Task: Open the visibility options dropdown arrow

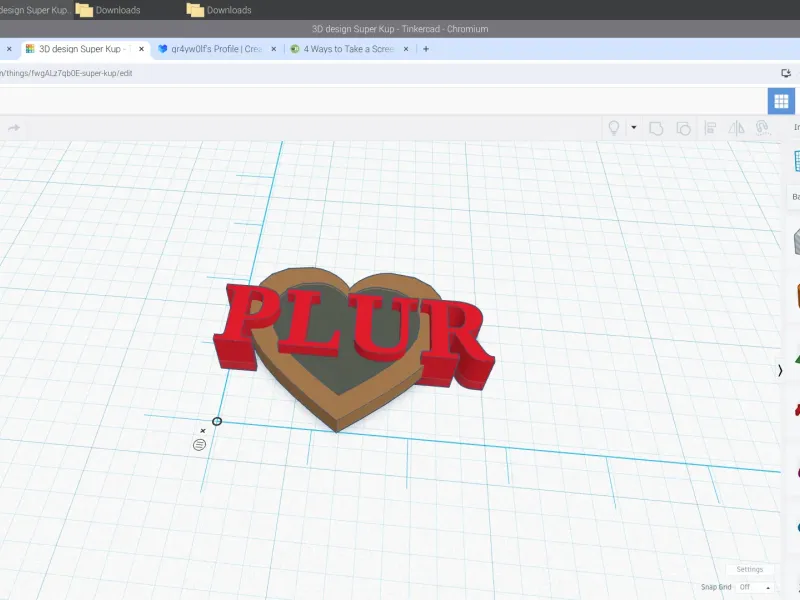Action: (634, 127)
